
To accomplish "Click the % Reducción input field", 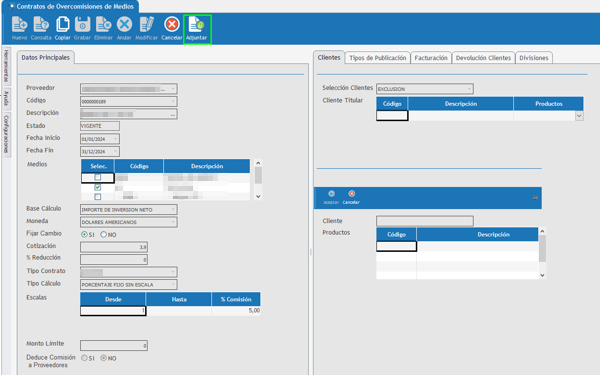I will [114, 259].
